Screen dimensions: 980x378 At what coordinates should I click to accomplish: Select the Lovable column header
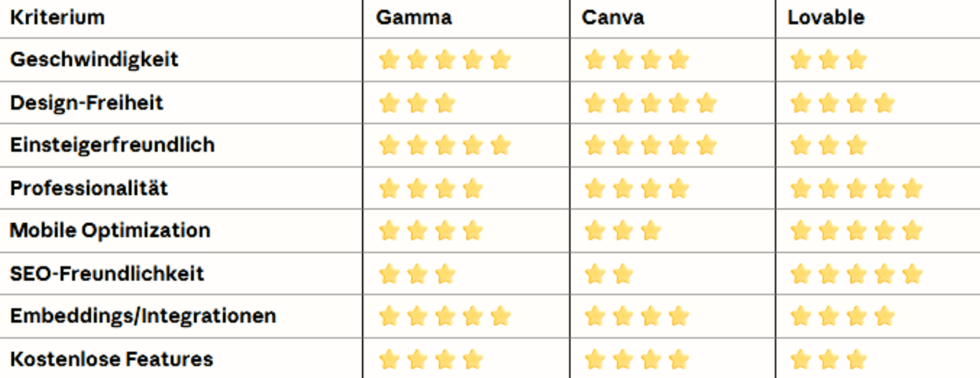click(826, 17)
